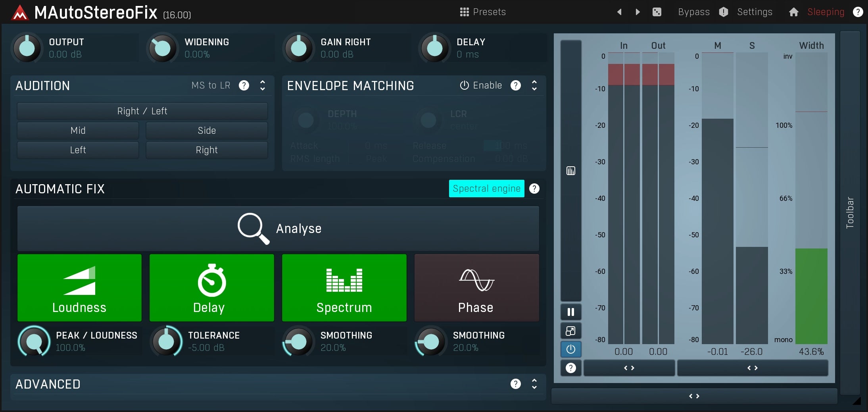Image resolution: width=868 pixels, height=412 pixels.
Task: Open the Audition MS to LR selector
Action: 211,85
